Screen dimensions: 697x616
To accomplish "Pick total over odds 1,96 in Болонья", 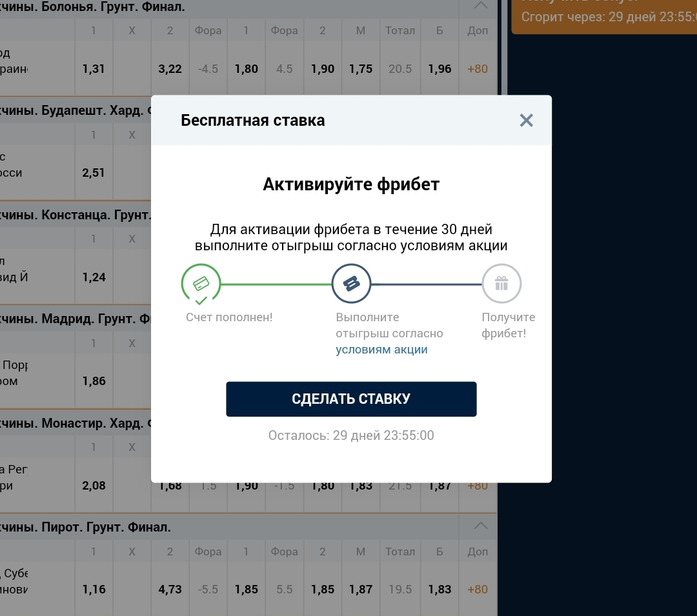I will [439, 69].
